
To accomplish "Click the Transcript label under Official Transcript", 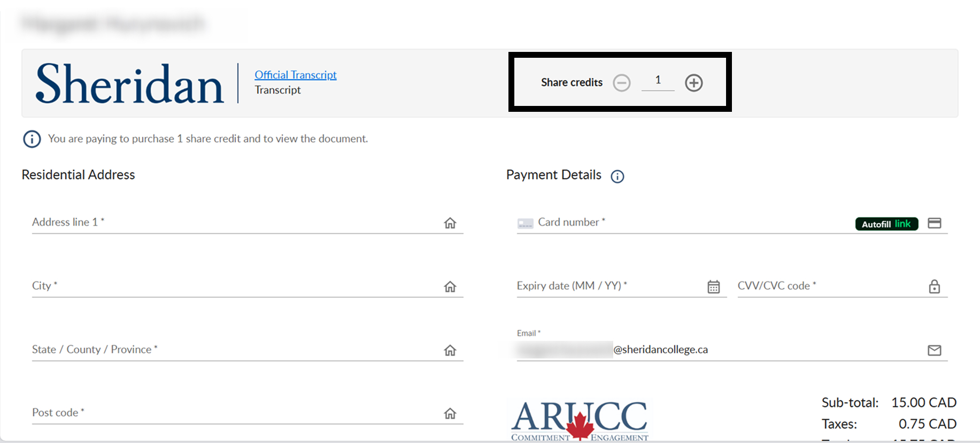I will 277,90.
